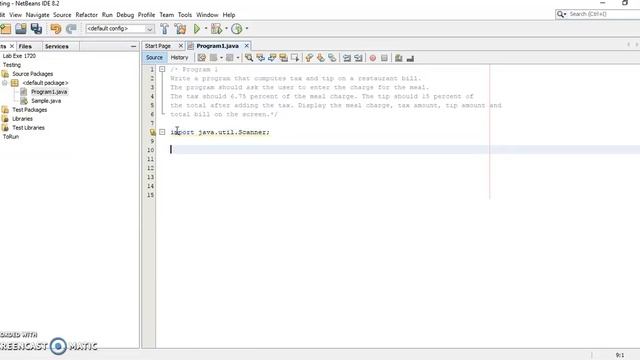Open the Profile Project dropdown arrow
The image size is (640, 360).
click(x=247, y=29)
